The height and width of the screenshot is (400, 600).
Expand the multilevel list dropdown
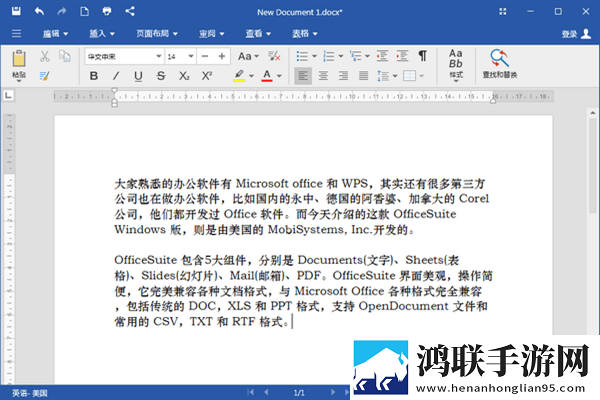pos(367,56)
